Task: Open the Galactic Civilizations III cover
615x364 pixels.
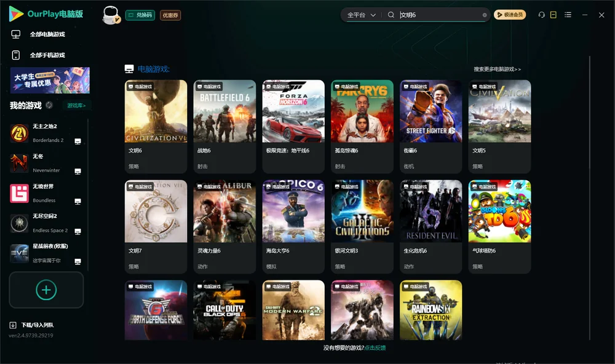Action: (x=362, y=211)
